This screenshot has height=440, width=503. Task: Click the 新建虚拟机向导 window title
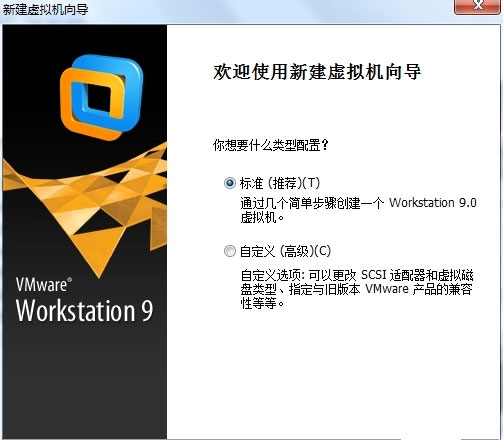pyautogui.click(x=45, y=9)
